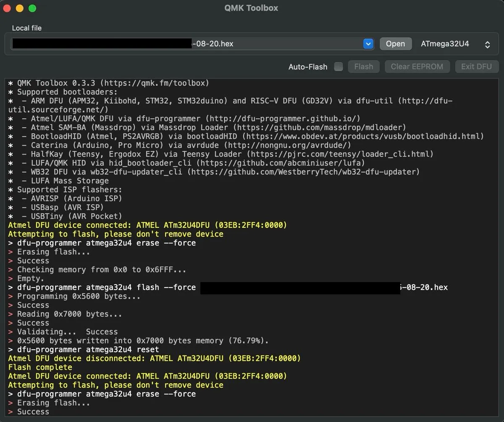This screenshot has width=504, height=422.
Task: Click the Auto-Flash label text
Action: coord(308,67)
